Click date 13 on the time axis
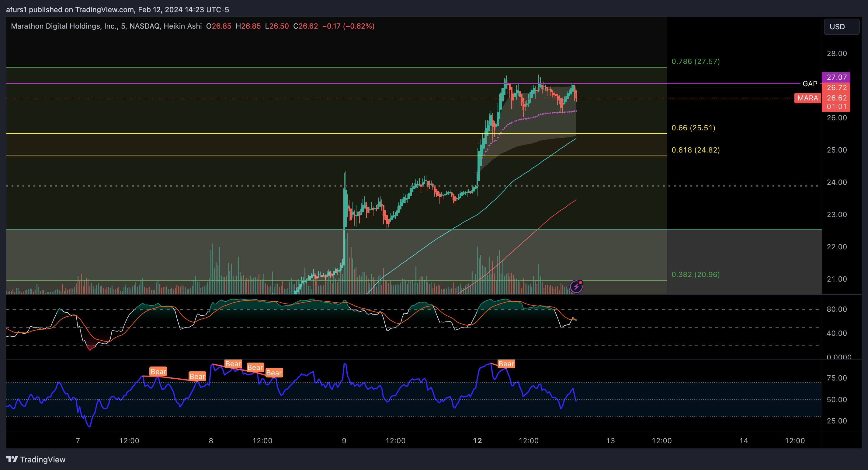Viewport: 868px width, 470px height. (611, 441)
